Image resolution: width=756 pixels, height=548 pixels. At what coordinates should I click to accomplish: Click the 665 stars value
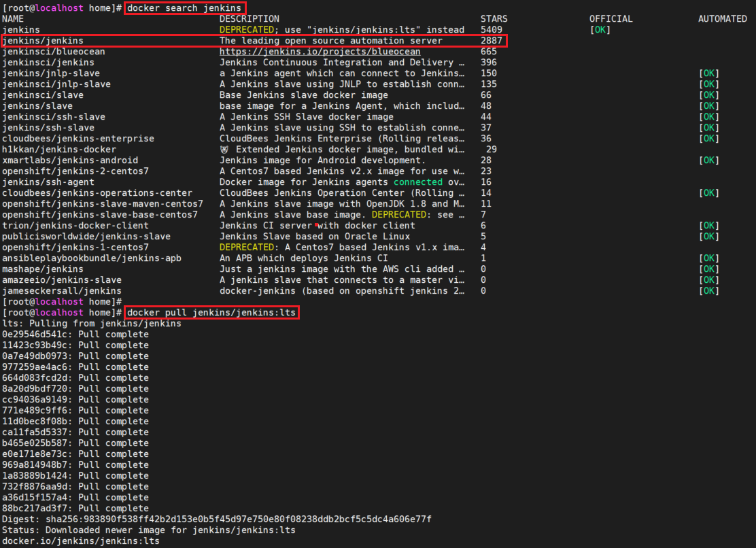[488, 52]
